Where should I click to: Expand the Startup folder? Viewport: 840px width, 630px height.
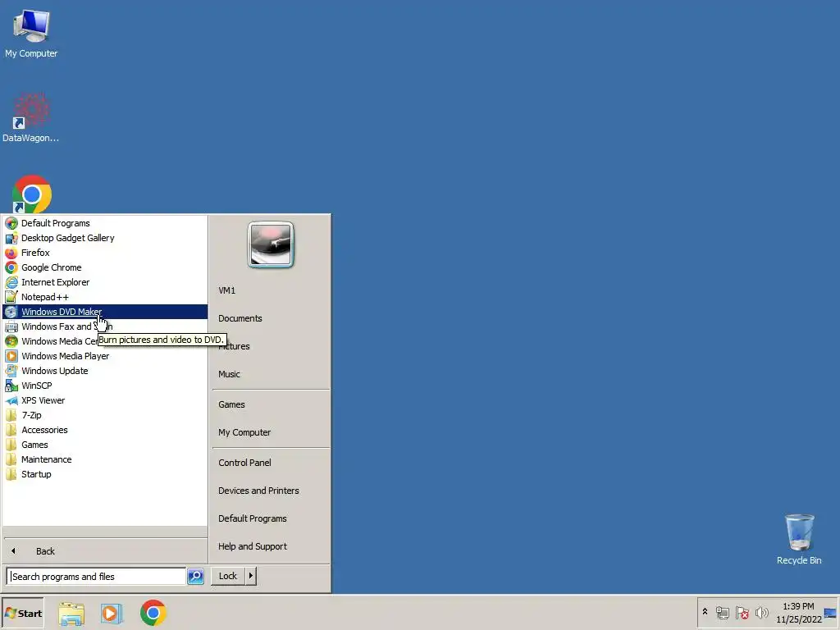[105, 474]
